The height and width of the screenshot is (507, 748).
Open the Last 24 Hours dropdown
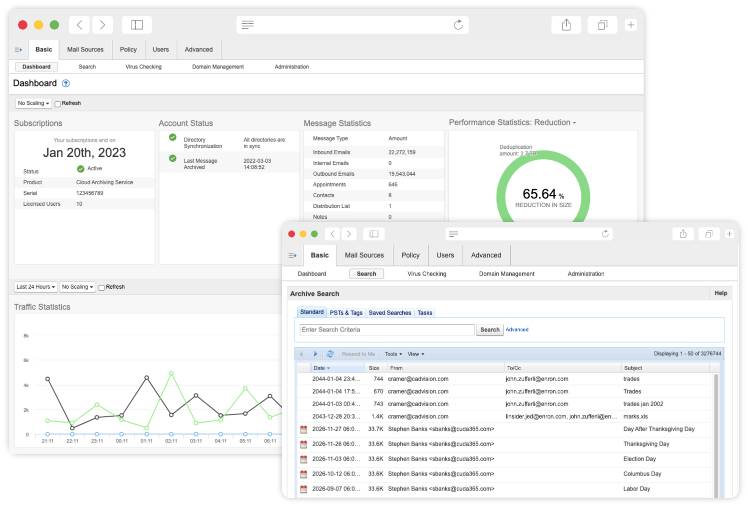(x=34, y=287)
